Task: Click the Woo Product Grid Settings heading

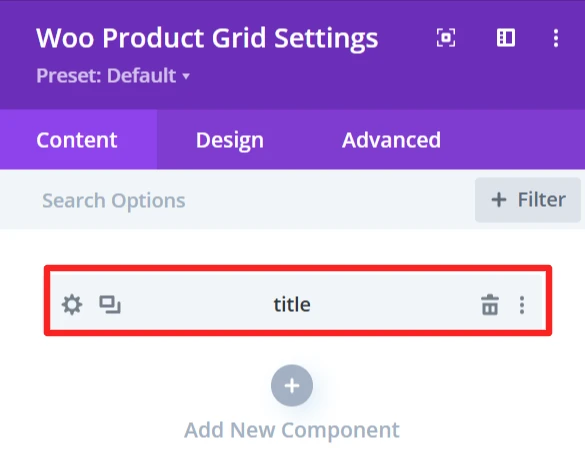Action: click(x=207, y=38)
